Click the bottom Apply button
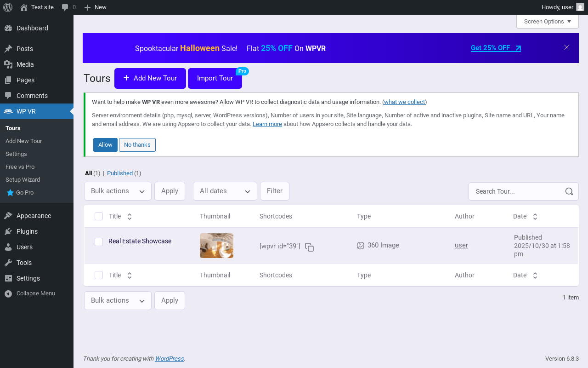 pos(170,301)
